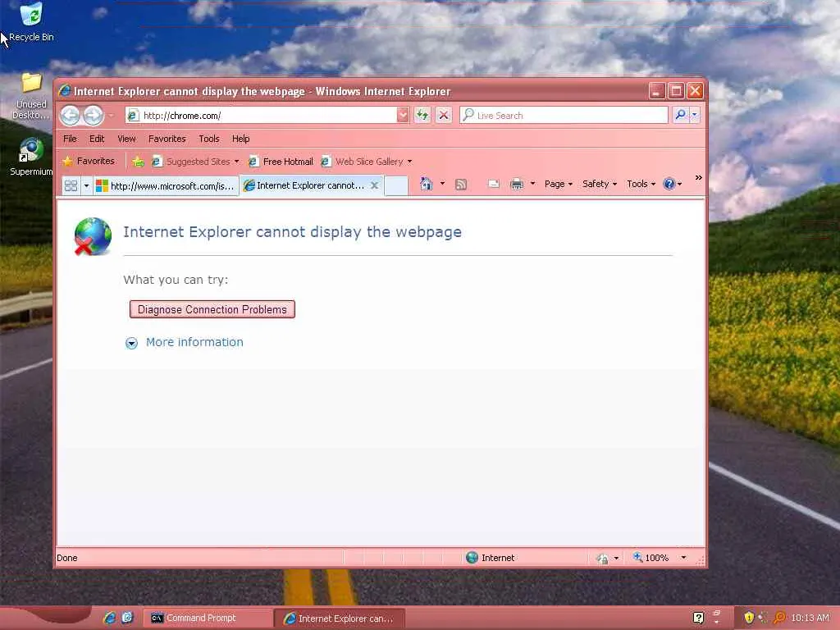Open the View menu
This screenshot has height=630, width=840.
[x=126, y=139]
